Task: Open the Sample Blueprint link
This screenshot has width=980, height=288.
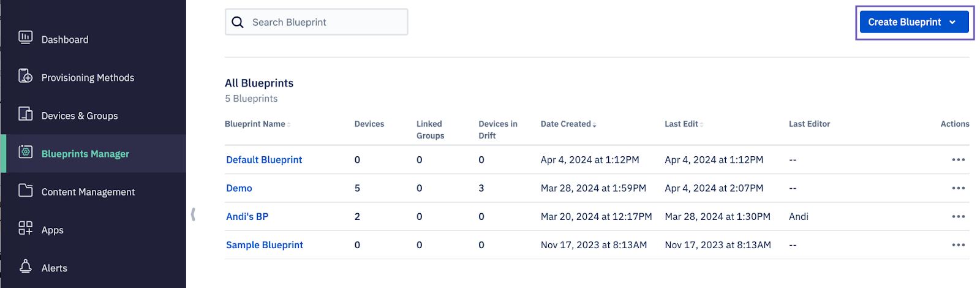Action: pos(265,245)
